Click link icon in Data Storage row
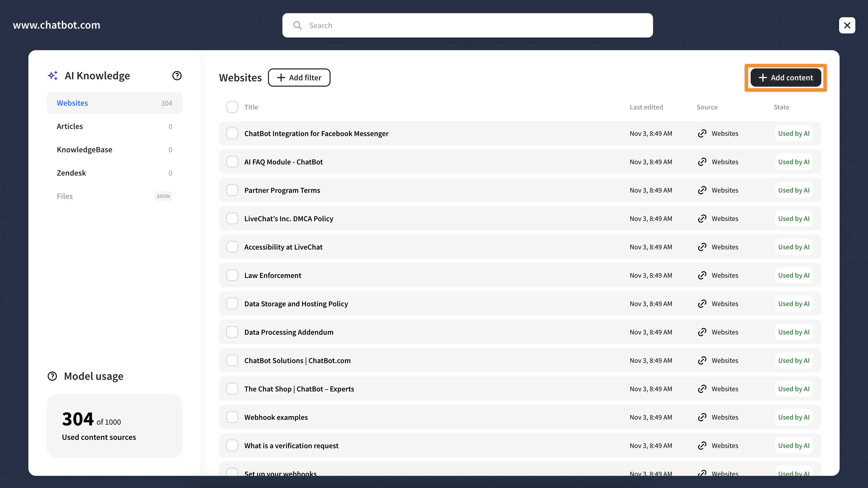The height and width of the screenshot is (488, 868). (x=702, y=304)
